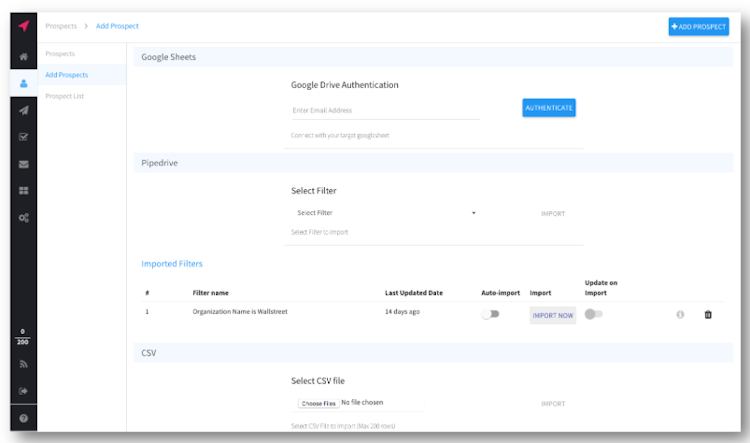
Task: Click the Authenticate button
Action: (549, 108)
